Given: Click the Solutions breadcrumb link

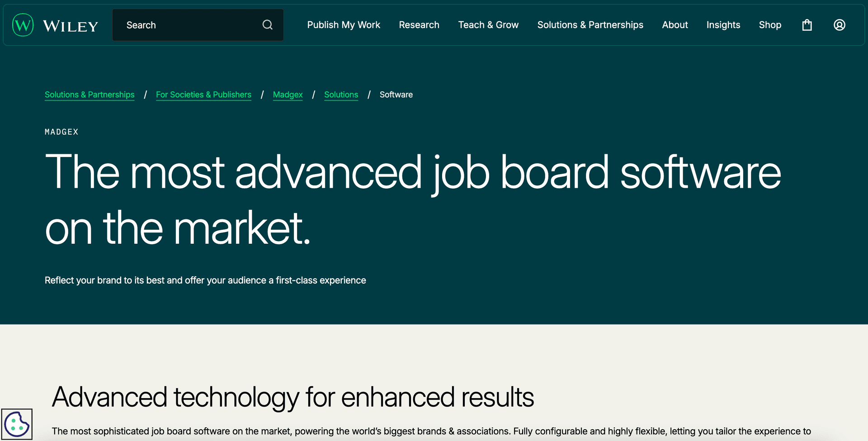Looking at the screenshot, I should (x=341, y=95).
